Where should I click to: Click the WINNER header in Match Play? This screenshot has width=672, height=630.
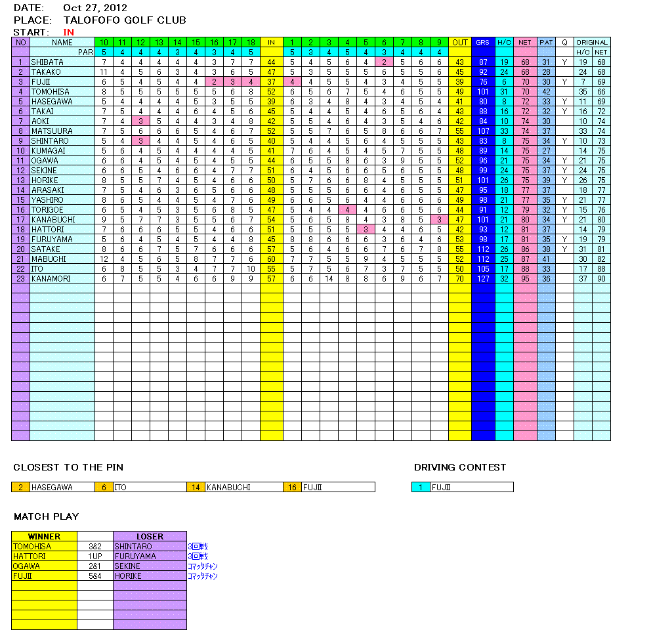pos(44,536)
